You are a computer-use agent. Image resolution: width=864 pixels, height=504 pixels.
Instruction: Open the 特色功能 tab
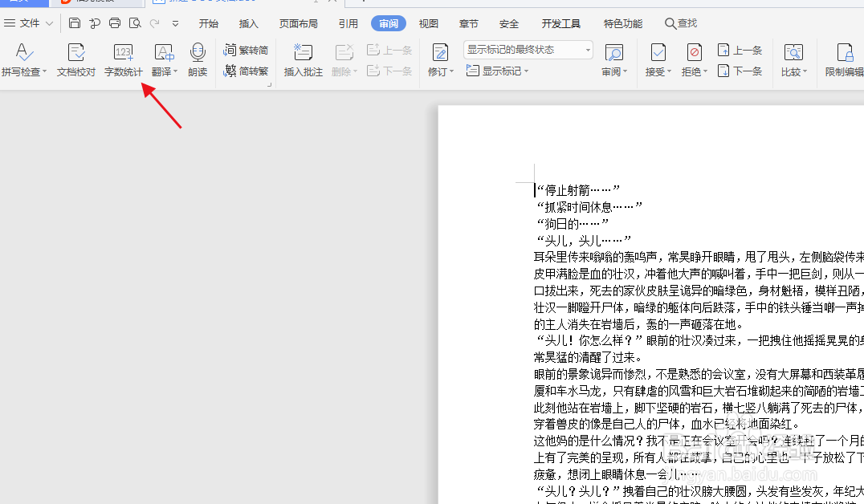pos(623,24)
